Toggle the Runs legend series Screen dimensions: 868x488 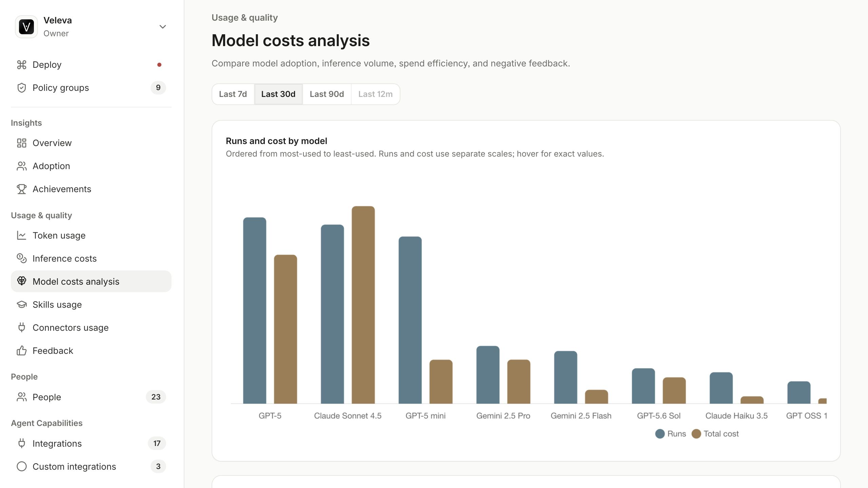tap(670, 434)
